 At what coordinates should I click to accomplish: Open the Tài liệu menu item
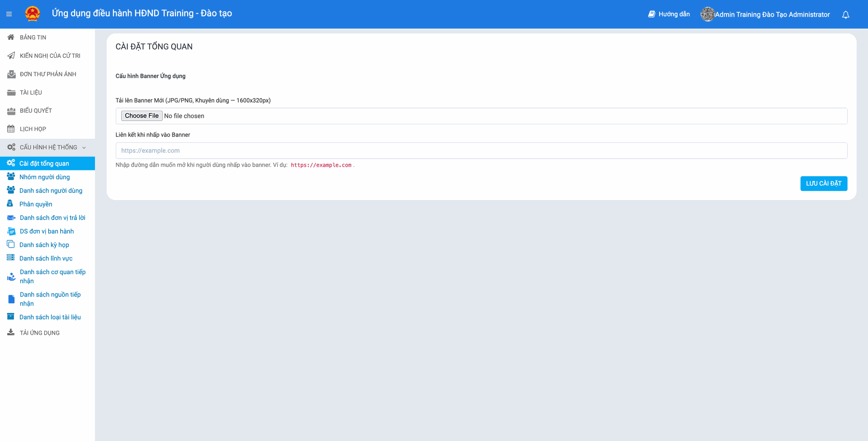click(31, 93)
